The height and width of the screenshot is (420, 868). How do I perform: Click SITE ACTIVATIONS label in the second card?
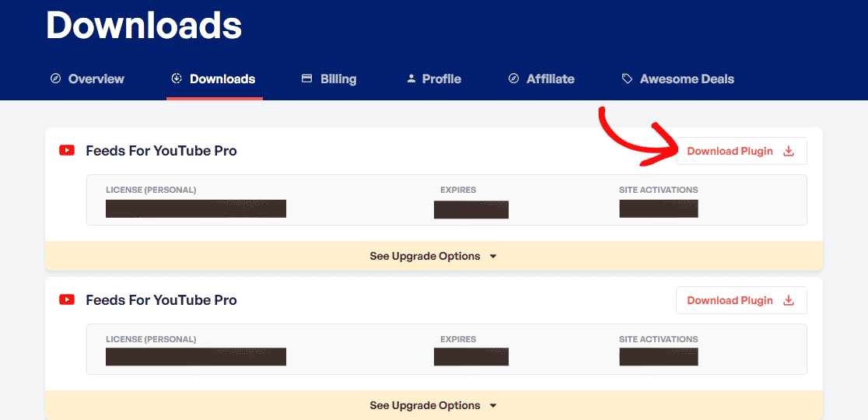click(659, 339)
